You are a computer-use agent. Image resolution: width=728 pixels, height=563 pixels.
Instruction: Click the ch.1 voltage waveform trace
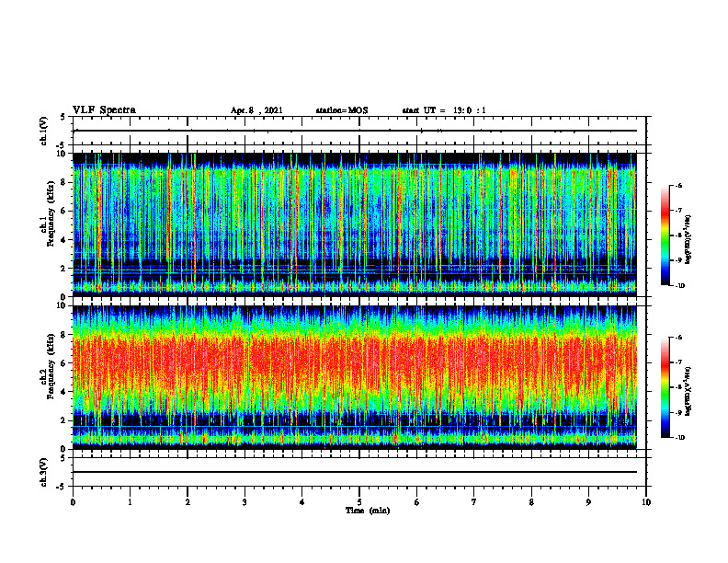[x=355, y=131]
